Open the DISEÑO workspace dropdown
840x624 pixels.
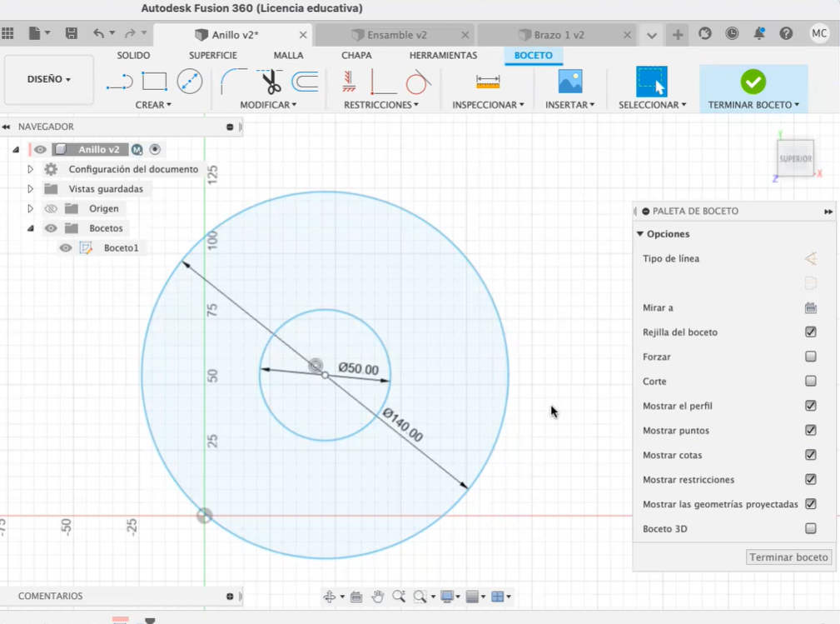pyautogui.click(x=49, y=79)
